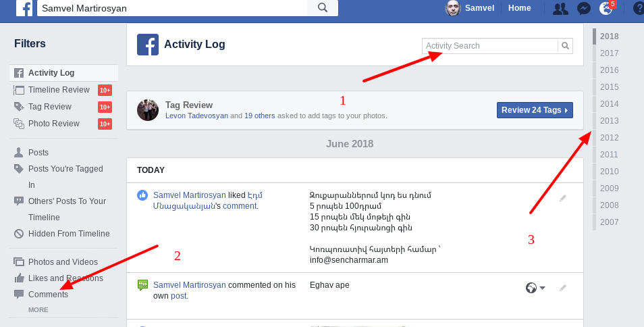The height and width of the screenshot is (327, 644).
Task: Jump to year 2008 in timeline
Action: [x=609, y=205]
